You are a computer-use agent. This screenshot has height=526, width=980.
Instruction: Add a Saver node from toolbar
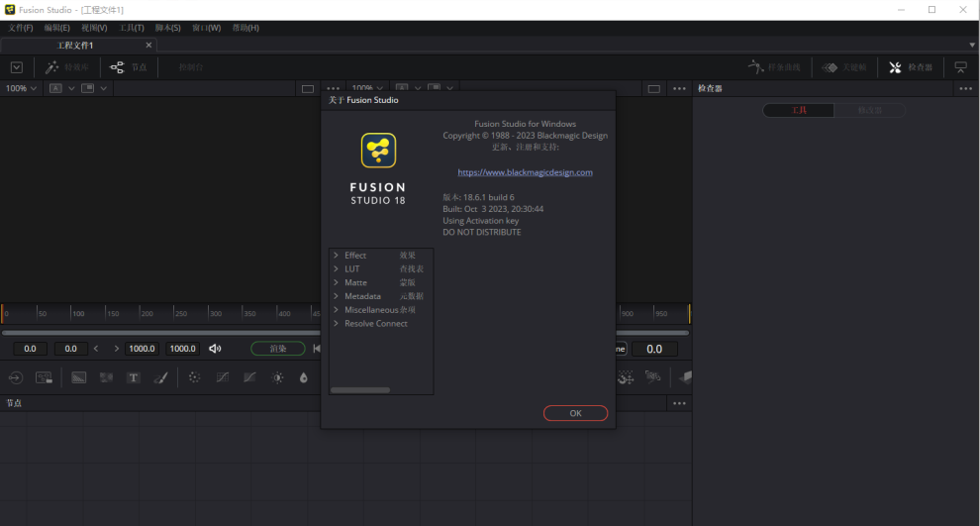[44, 377]
